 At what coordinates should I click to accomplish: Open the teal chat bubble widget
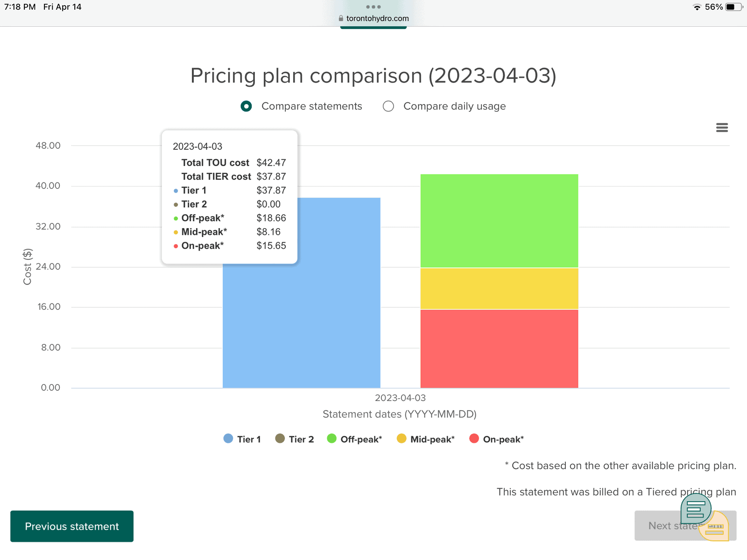pyautogui.click(x=696, y=508)
